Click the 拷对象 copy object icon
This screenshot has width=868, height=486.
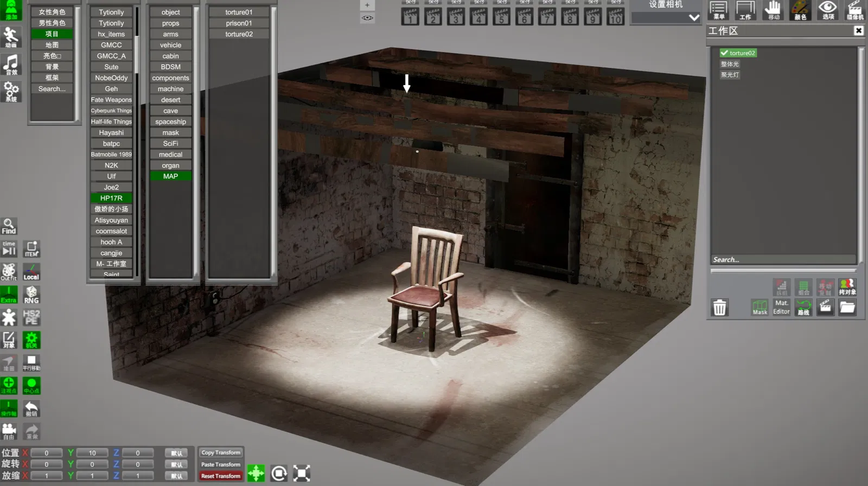click(x=847, y=287)
